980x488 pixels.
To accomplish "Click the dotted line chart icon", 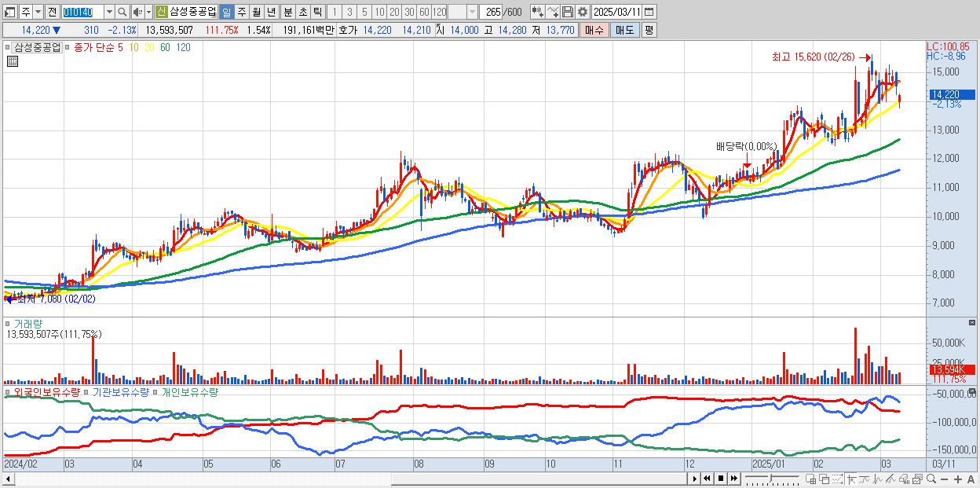I will 837,479.
